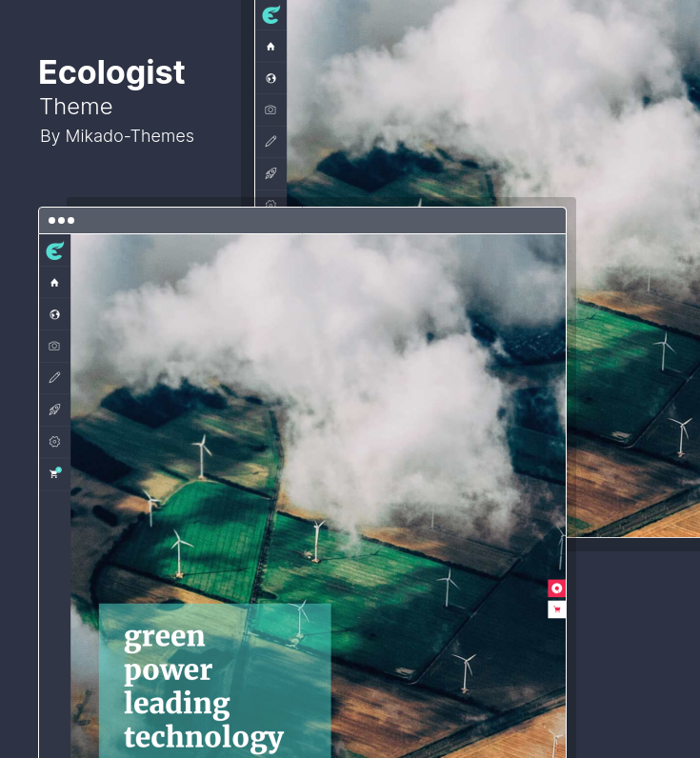The image size is (700, 758).
Task: Open the camera icon in back window sidebar
Action: 270,110
